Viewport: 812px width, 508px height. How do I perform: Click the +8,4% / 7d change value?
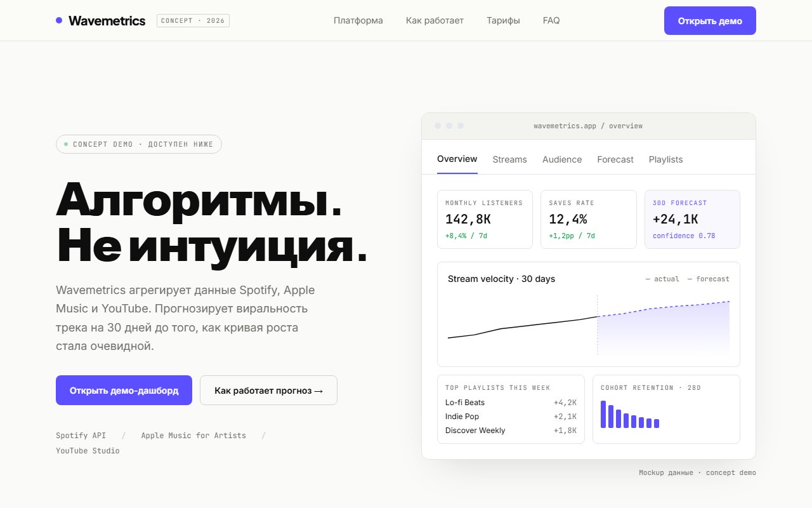tap(466, 236)
